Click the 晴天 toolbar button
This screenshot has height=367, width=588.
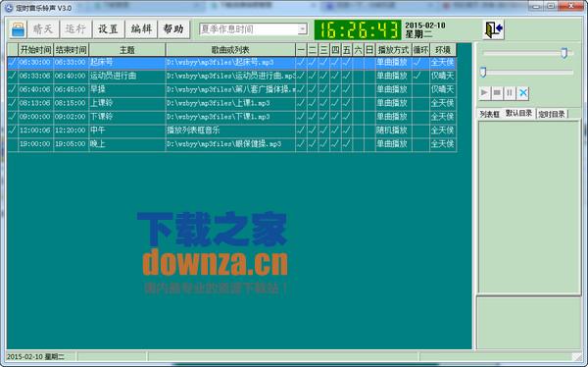[x=43, y=29]
